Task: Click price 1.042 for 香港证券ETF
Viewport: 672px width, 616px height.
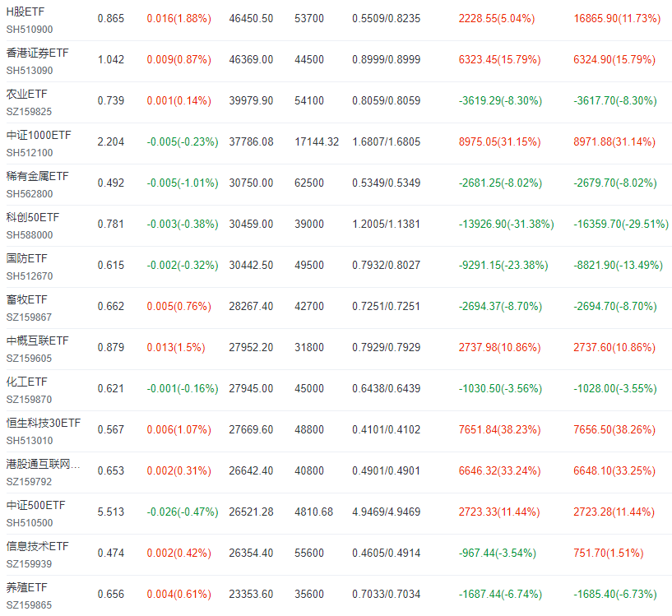Action: [x=110, y=60]
